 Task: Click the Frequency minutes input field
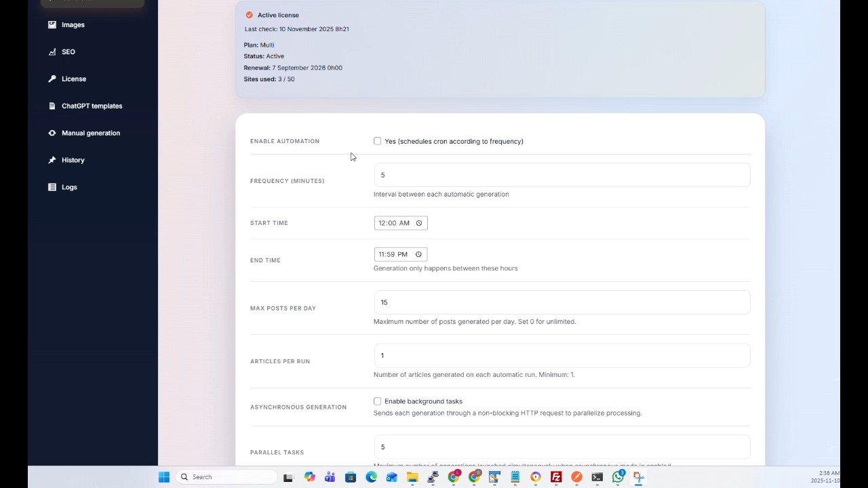(x=561, y=175)
